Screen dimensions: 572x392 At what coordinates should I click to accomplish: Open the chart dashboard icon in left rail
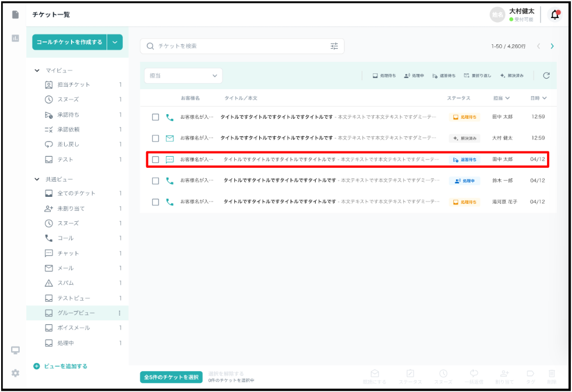[x=16, y=38]
